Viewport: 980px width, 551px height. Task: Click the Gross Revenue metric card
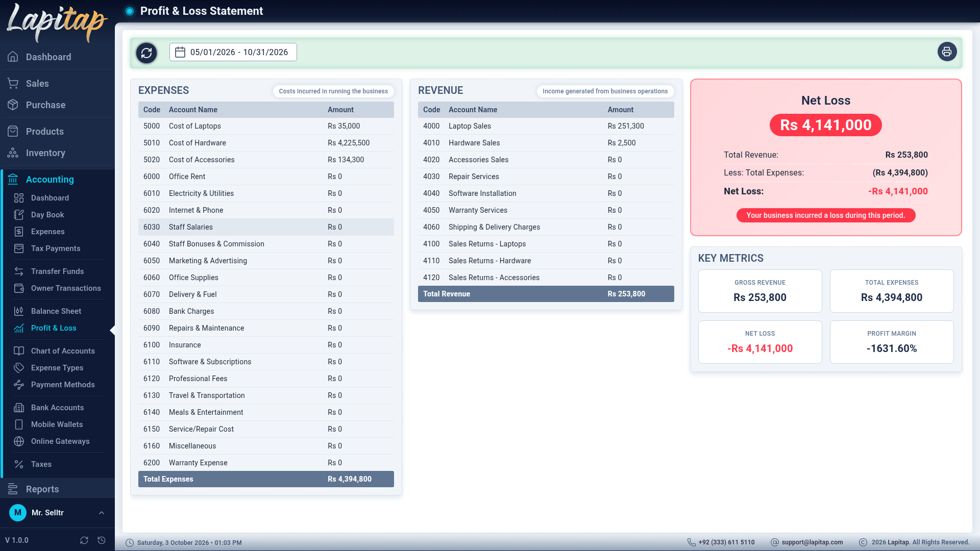click(x=759, y=291)
